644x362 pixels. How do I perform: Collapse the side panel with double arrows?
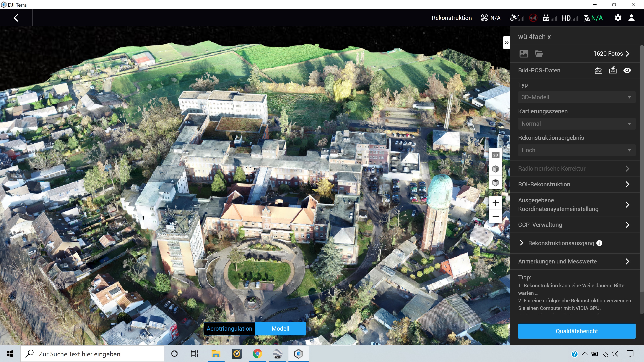(x=506, y=42)
